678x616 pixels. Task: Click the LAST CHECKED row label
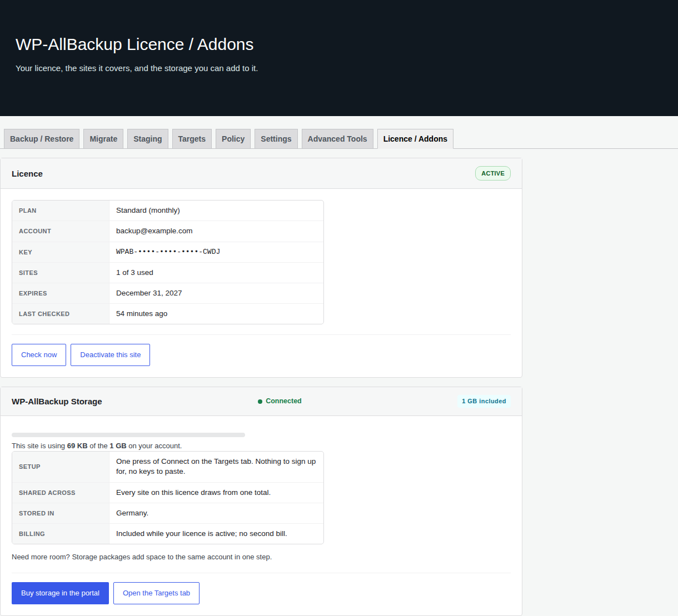point(44,314)
